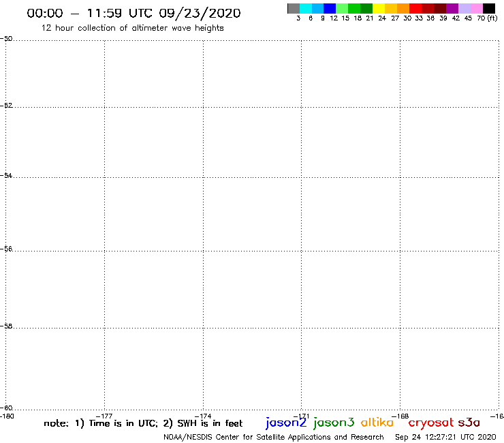This screenshot has height=443, width=504.
Task: Click the gray swatch in the color scale
Action: click(x=294, y=8)
